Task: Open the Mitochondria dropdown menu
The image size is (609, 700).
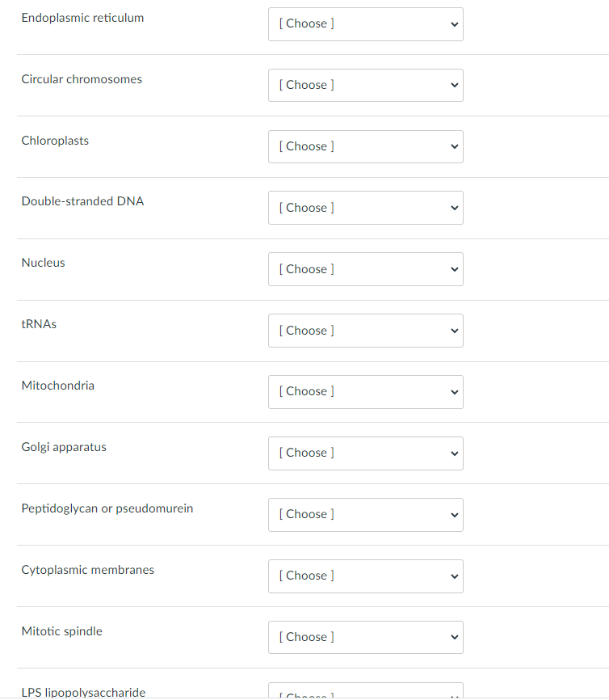Action: (x=365, y=391)
